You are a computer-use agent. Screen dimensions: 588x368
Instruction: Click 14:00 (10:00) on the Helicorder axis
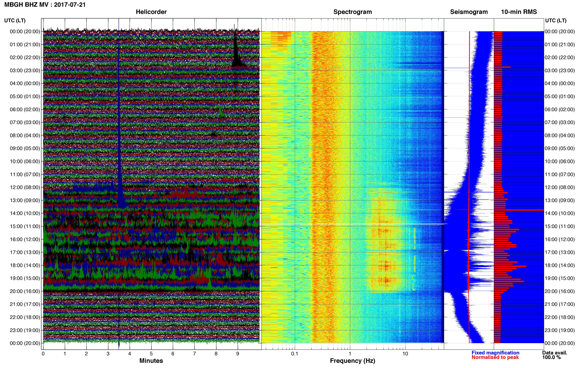tap(25, 213)
